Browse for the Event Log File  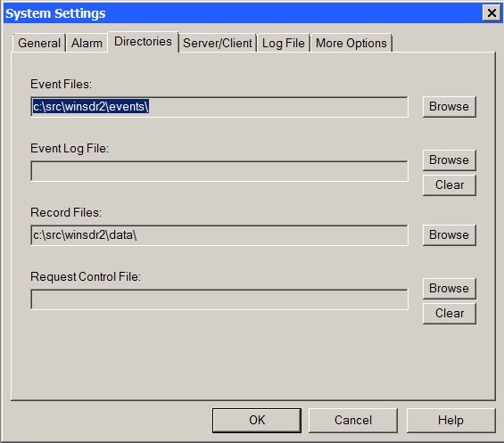pyautogui.click(x=449, y=160)
